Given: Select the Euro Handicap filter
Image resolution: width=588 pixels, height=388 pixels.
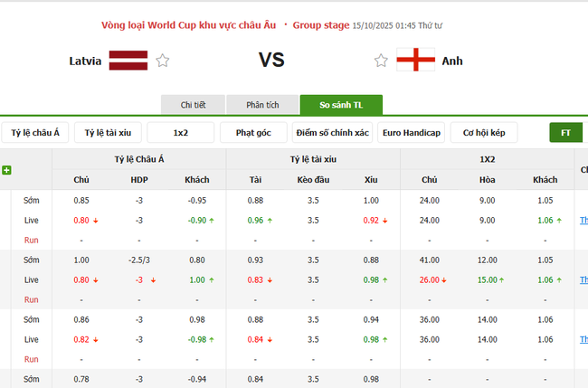Looking at the screenshot, I should click(x=411, y=133).
